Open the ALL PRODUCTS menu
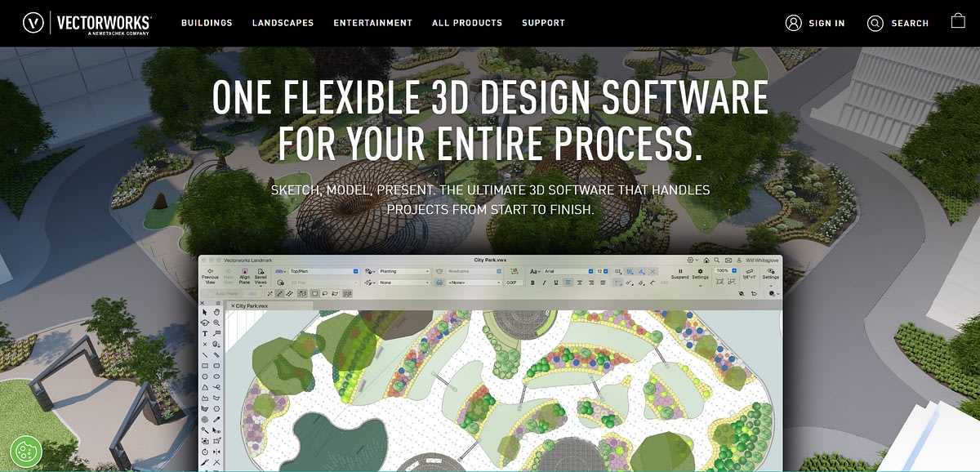 (467, 23)
